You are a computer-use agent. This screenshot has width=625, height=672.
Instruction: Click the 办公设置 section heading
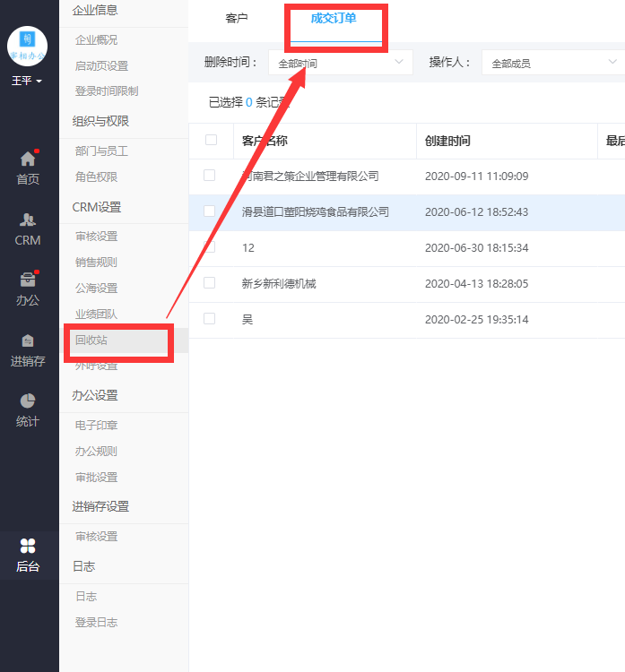tap(95, 395)
